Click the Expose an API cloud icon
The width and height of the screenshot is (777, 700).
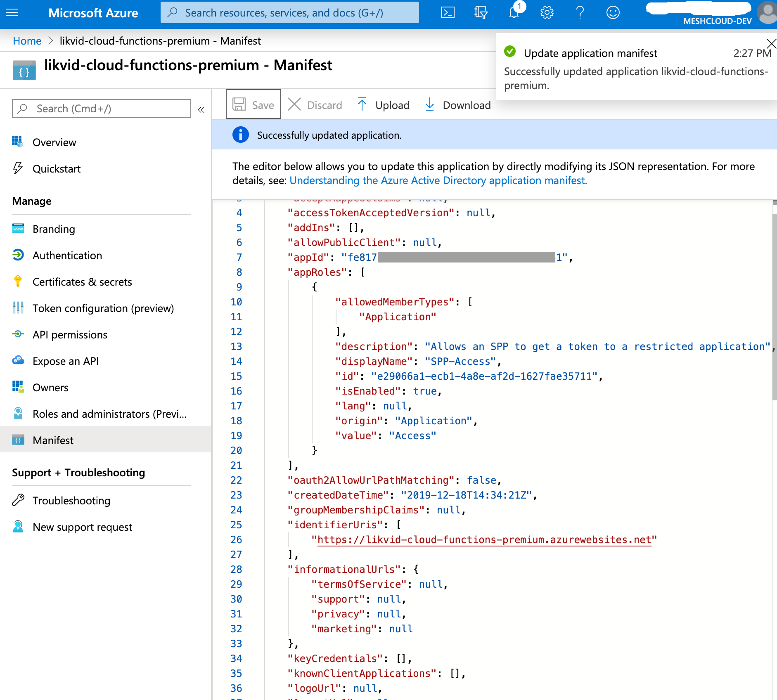(18, 360)
